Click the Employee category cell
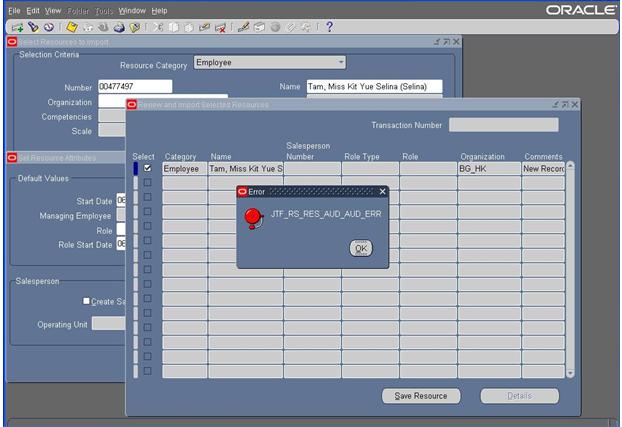Viewport: 622px width, 427px height. point(185,169)
